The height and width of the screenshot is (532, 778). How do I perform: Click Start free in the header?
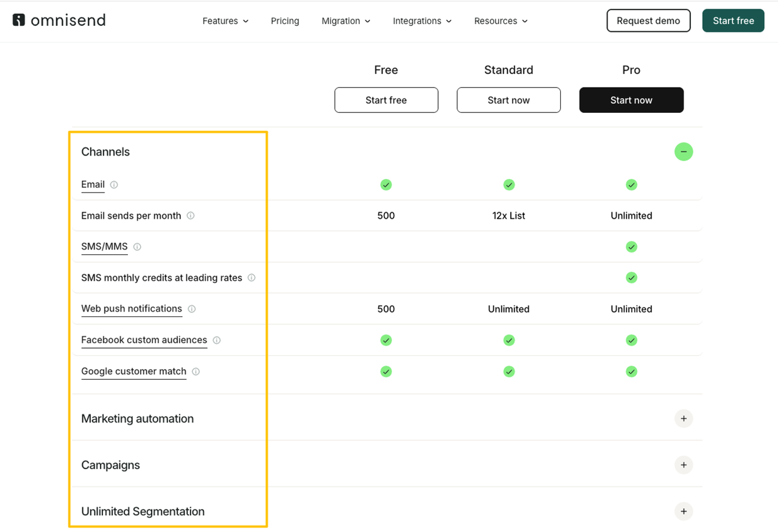click(733, 20)
